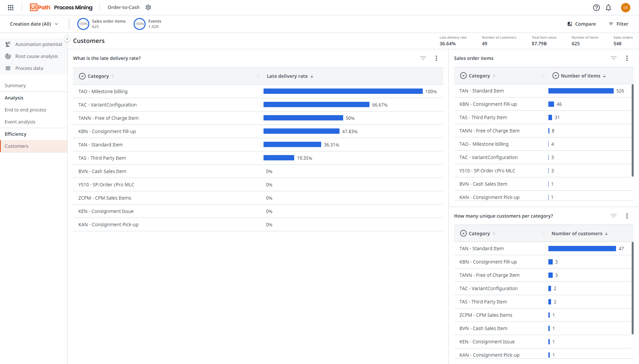
Task: Switch to the Event analysis section
Action: pos(20,121)
